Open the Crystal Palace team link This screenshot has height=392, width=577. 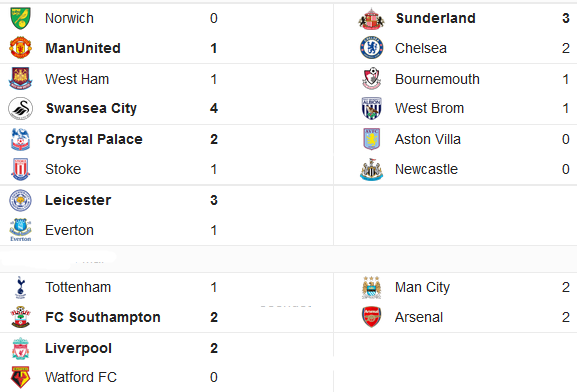click(94, 139)
